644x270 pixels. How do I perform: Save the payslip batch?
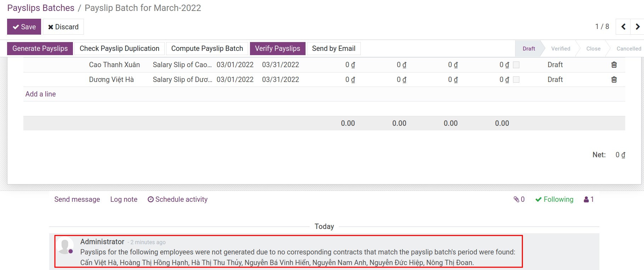[24, 27]
